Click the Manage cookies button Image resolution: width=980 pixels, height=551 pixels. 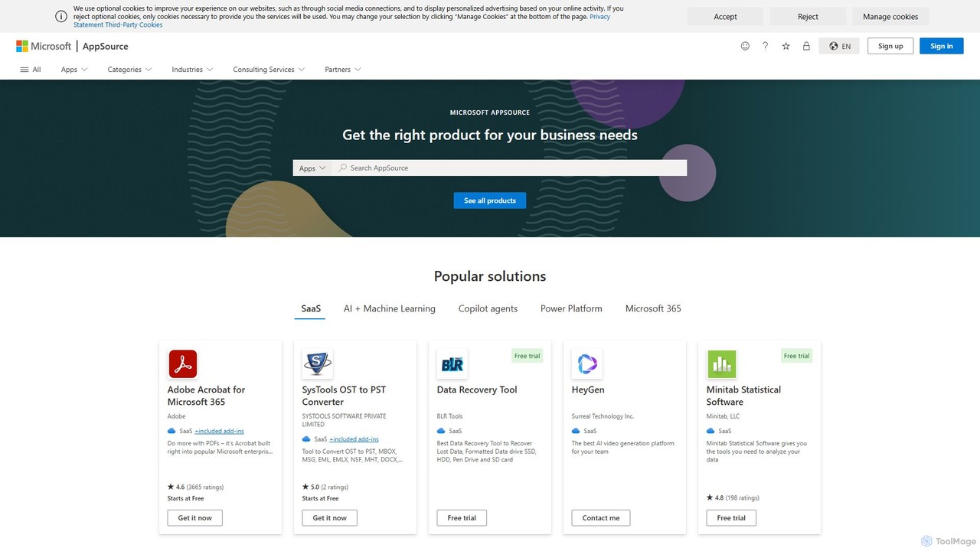(x=890, y=17)
